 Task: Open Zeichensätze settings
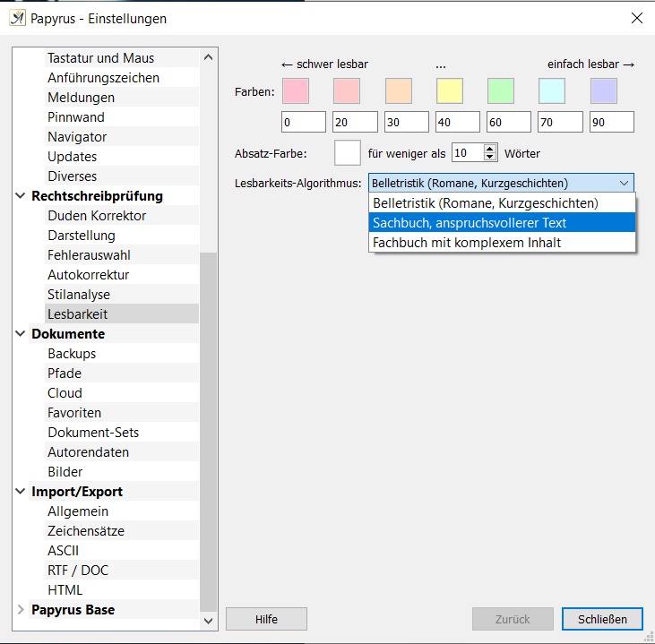[x=122, y=531]
